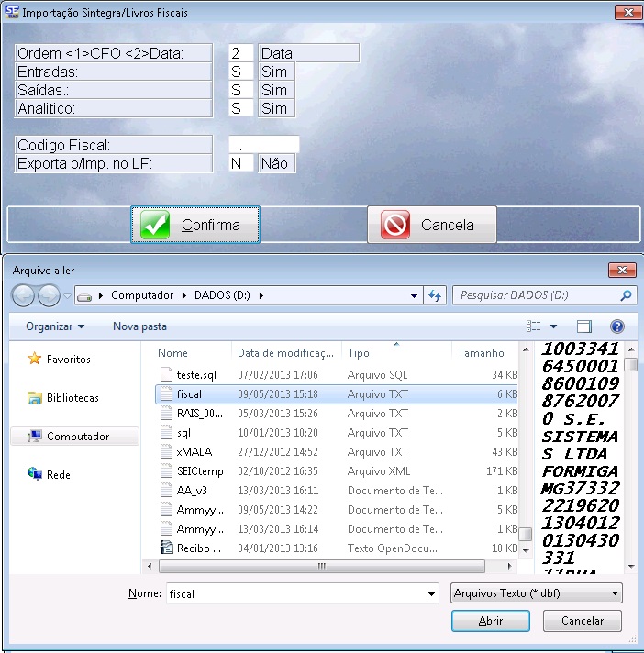This screenshot has width=644, height=653.
Task: Open the view options dropdown arrow
Action: (x=553, y=326)
